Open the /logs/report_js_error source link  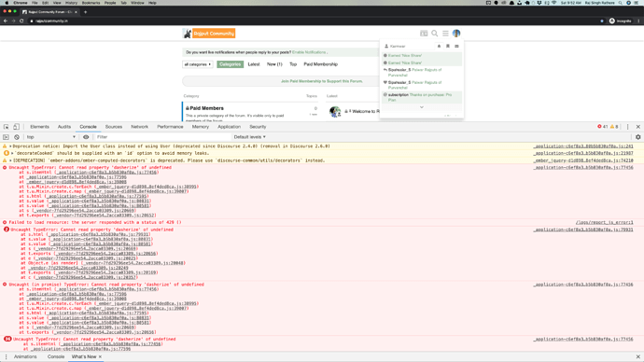(604, 222)
